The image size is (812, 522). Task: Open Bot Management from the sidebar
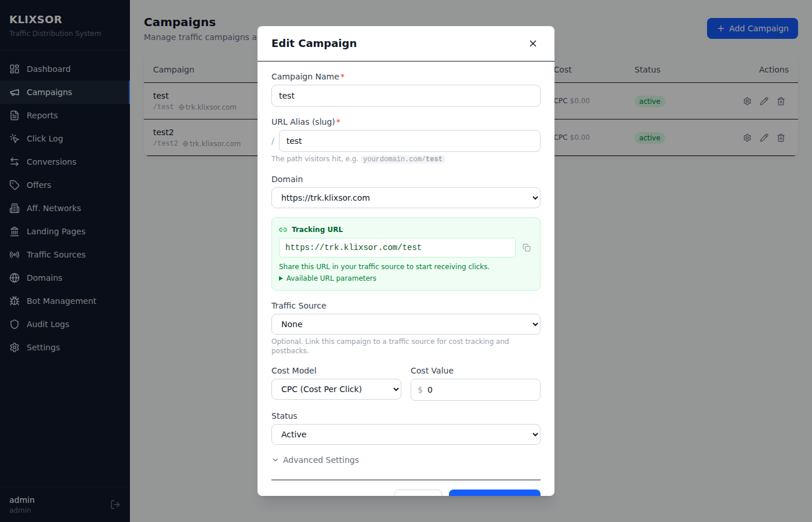tap(61, 300)
